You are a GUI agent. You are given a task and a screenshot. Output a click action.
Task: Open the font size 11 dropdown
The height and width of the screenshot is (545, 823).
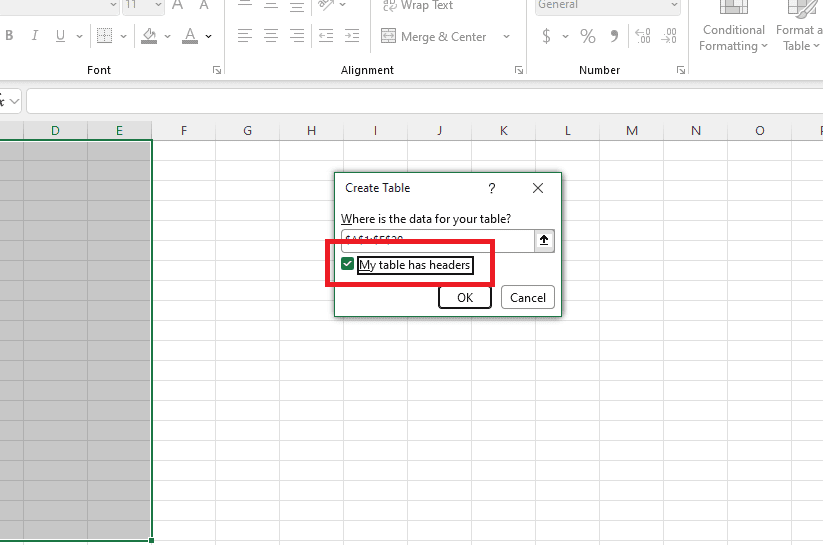[158, 5]
